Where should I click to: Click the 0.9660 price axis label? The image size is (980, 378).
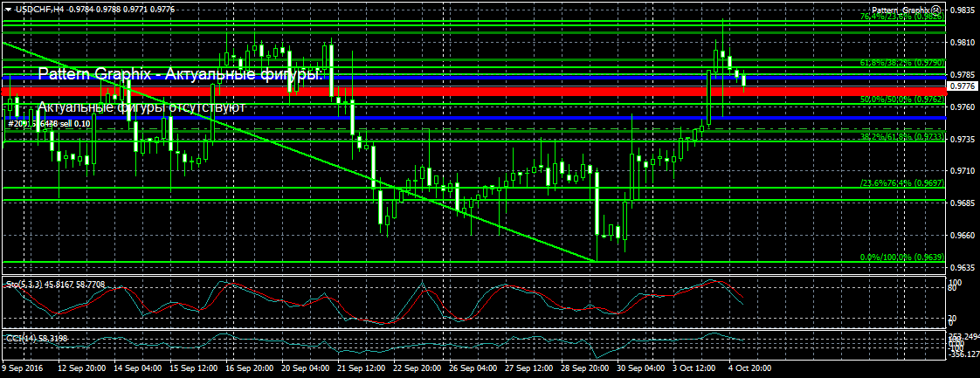pyautogui.click(x=963, y=235)
